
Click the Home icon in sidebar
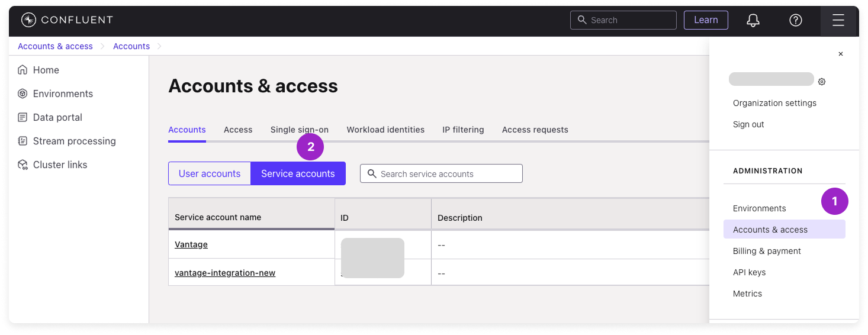tap(22, 70)
